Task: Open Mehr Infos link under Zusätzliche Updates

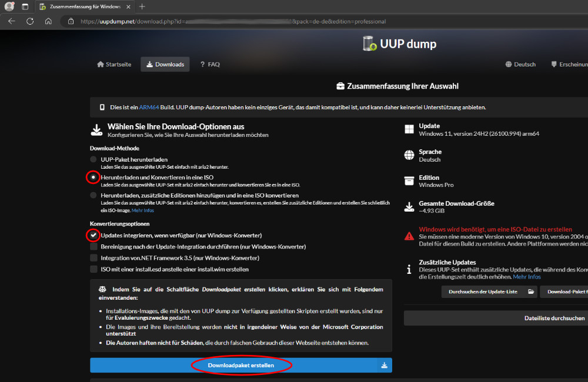Action: (x=526, y=277)
